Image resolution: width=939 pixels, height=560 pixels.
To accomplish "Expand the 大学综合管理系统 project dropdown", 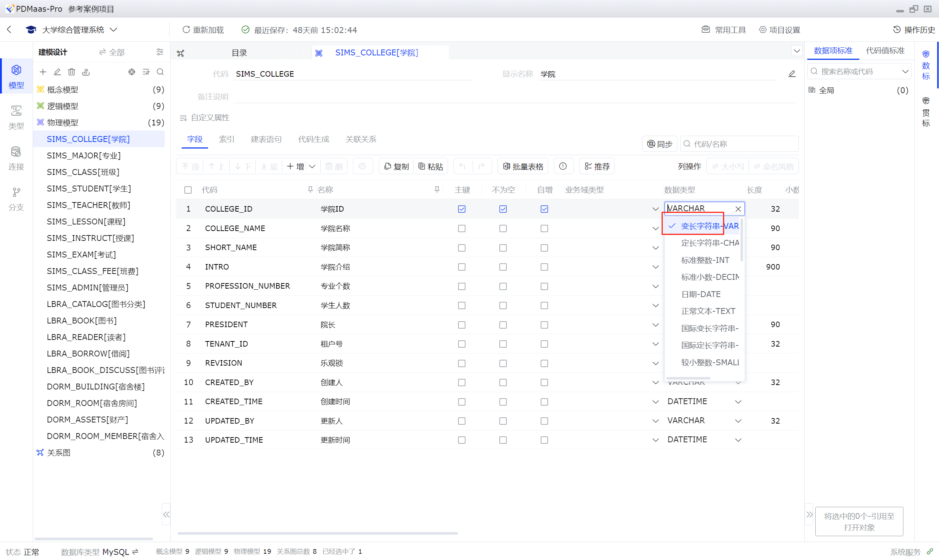I will (113, 29).
